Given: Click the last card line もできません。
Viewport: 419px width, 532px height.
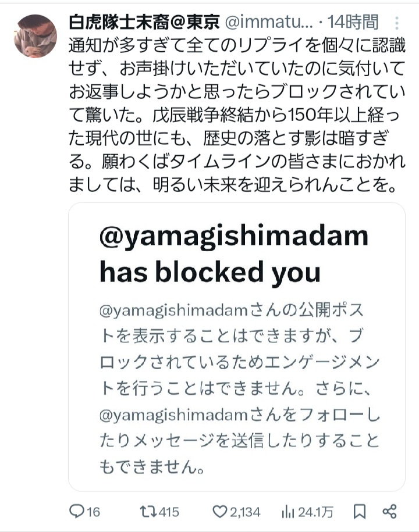Looking at the screenshot, I should click(152, 467).
